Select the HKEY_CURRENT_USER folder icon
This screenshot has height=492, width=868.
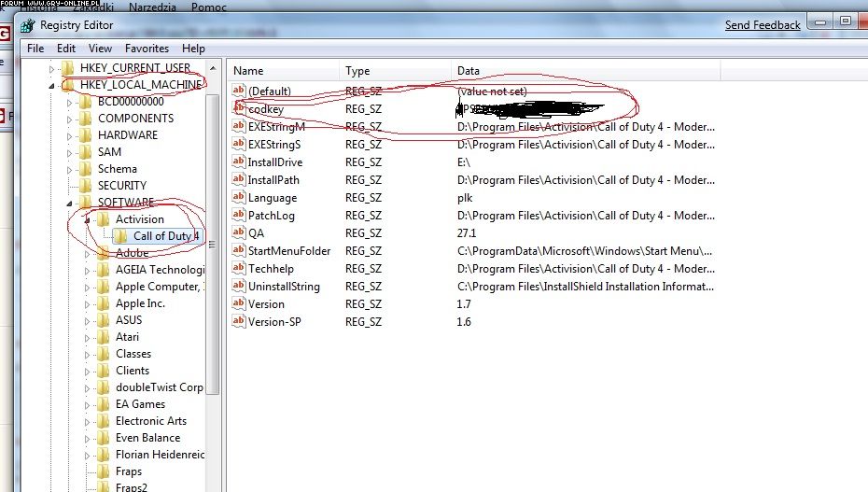[x=68, y=67]
